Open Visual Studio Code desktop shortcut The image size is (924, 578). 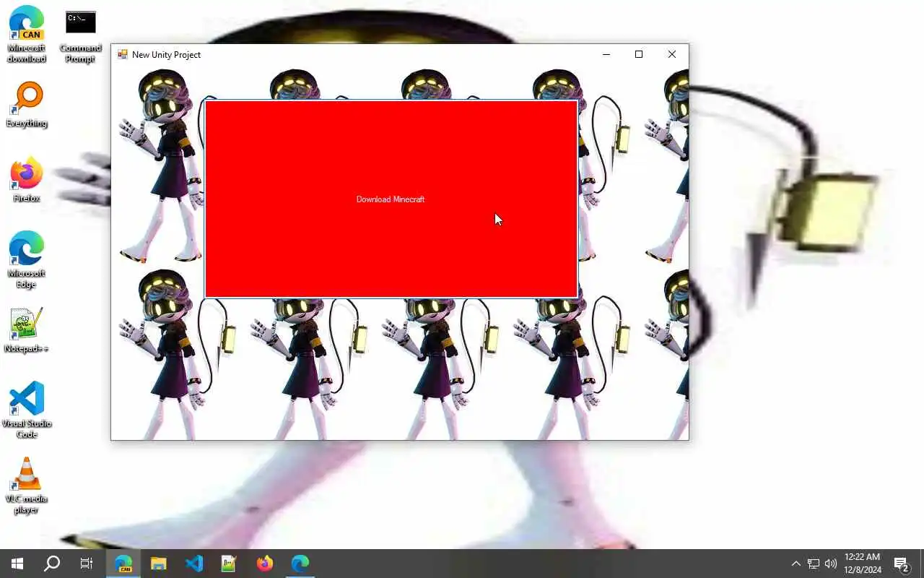click(27, 409)
